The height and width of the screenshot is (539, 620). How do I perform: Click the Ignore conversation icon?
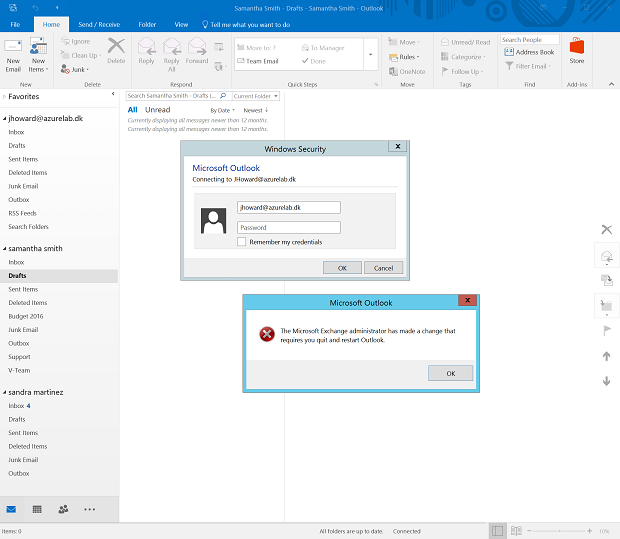pos(76,41)
